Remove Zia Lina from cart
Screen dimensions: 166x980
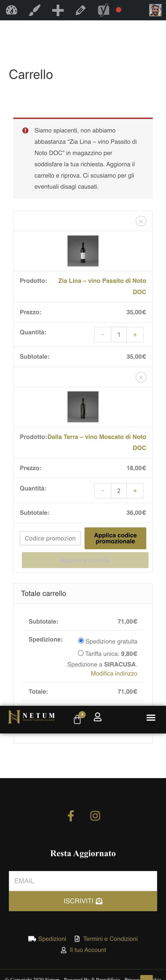pyautogui.click(x=141, y=221)
